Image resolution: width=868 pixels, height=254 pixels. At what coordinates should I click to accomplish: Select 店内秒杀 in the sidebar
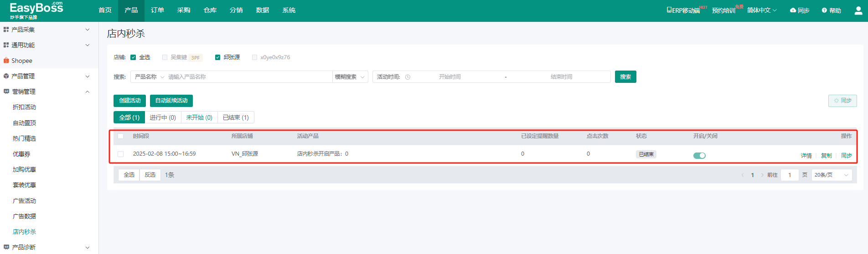click(x=25, y=232)
